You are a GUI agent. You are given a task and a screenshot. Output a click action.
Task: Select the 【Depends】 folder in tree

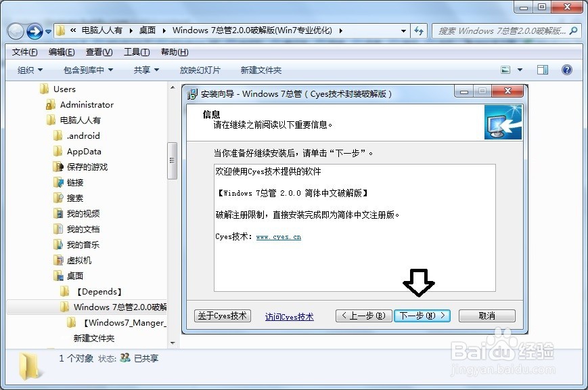point(99,292)
